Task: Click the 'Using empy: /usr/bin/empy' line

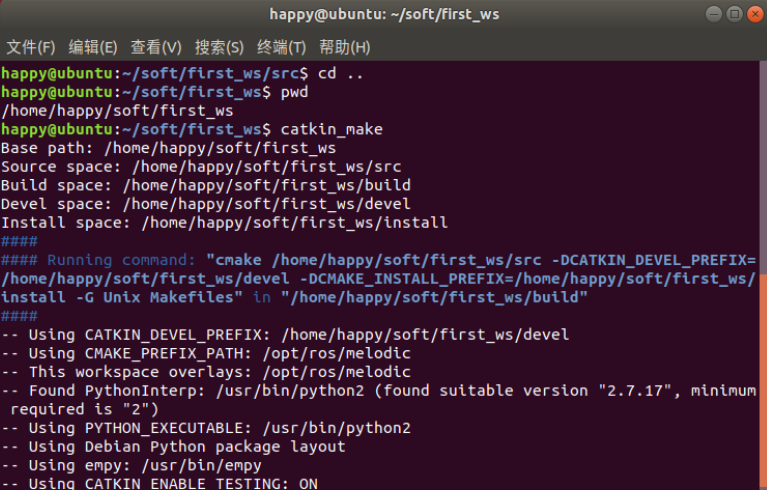Action: pyautogui.click(x=132, y=466)
